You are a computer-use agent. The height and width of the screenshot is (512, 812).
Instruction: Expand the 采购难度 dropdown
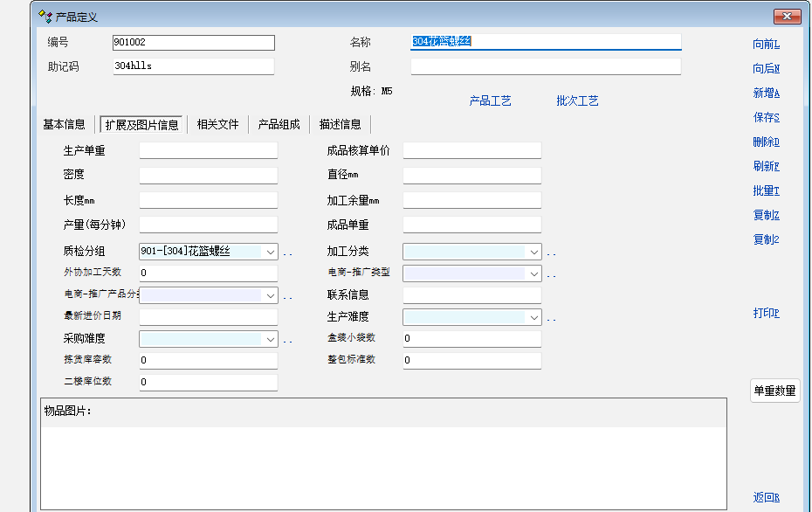click(x=270, y=339)
